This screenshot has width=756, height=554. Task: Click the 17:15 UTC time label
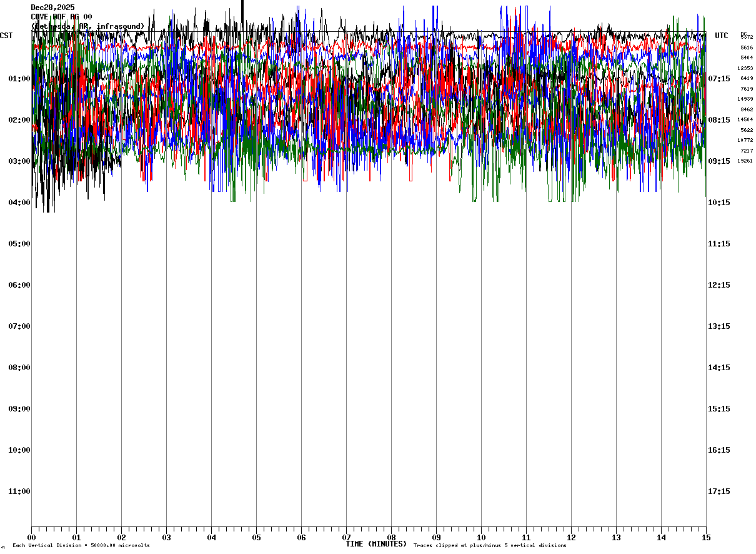pos(719,491)
